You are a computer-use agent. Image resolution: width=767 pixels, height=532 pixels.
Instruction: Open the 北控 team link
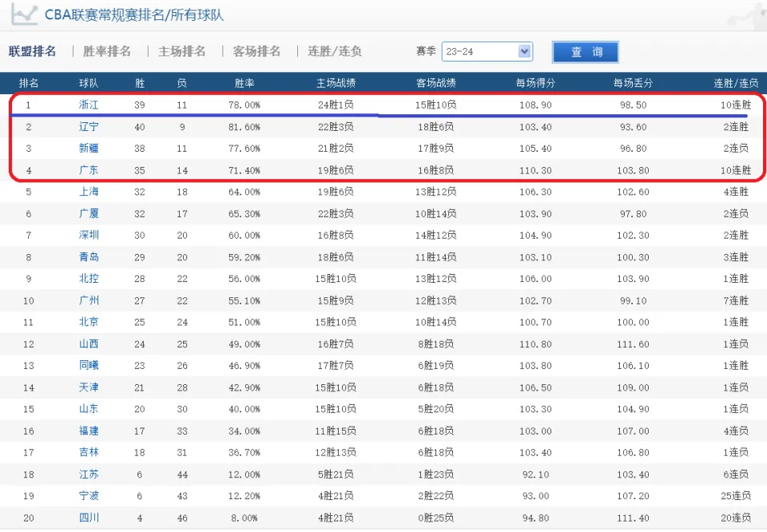(x=89, y=279)
